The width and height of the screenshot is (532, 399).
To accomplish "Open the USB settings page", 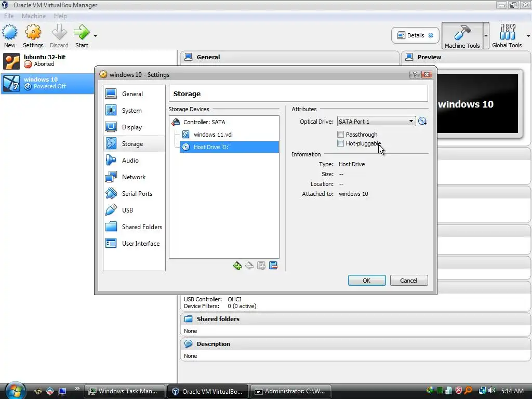I will pyautogui.click(x=134, y=210).
